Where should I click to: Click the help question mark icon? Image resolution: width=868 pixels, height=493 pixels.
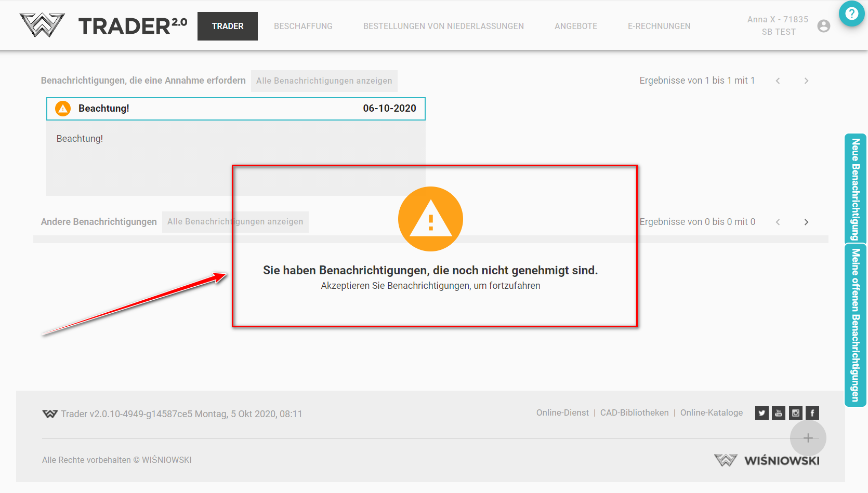click(851, 13)
